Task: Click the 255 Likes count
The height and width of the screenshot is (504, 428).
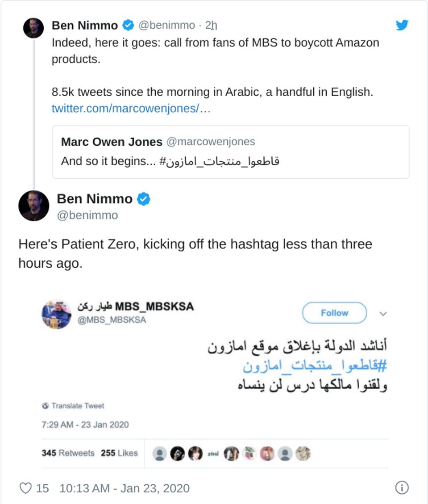Action: click(x=119, y=453)
